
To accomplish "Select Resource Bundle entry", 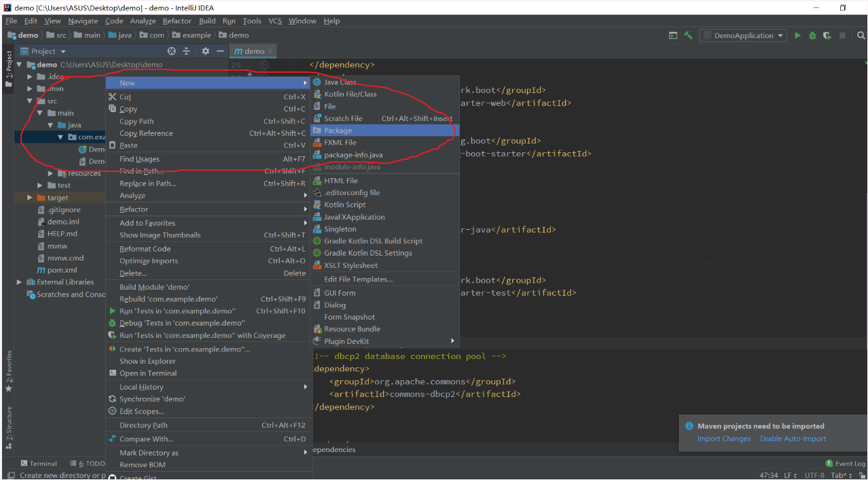I will click(x=384, y=329).
